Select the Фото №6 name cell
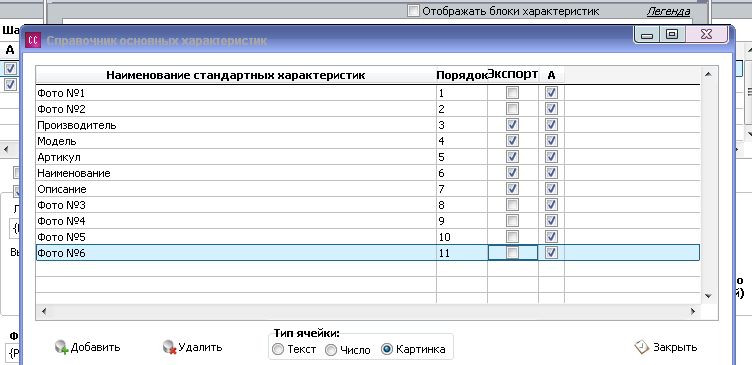 tap(236, 253)
